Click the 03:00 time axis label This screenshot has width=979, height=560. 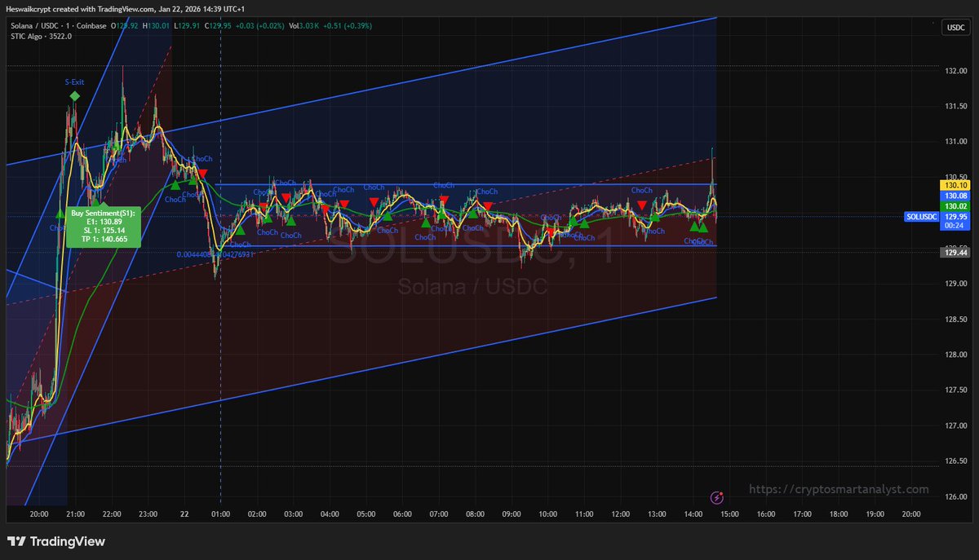pyautogui.click(x=293, y=514)
